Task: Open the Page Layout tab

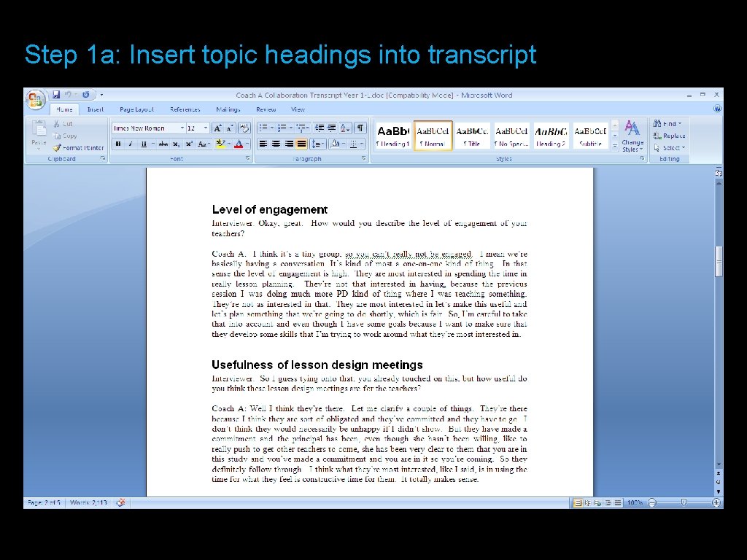Action: click(x=136, y=109)
